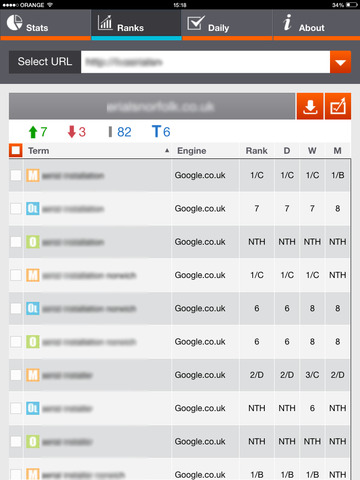Tap the orange edit/share icon button

point(338,106)
